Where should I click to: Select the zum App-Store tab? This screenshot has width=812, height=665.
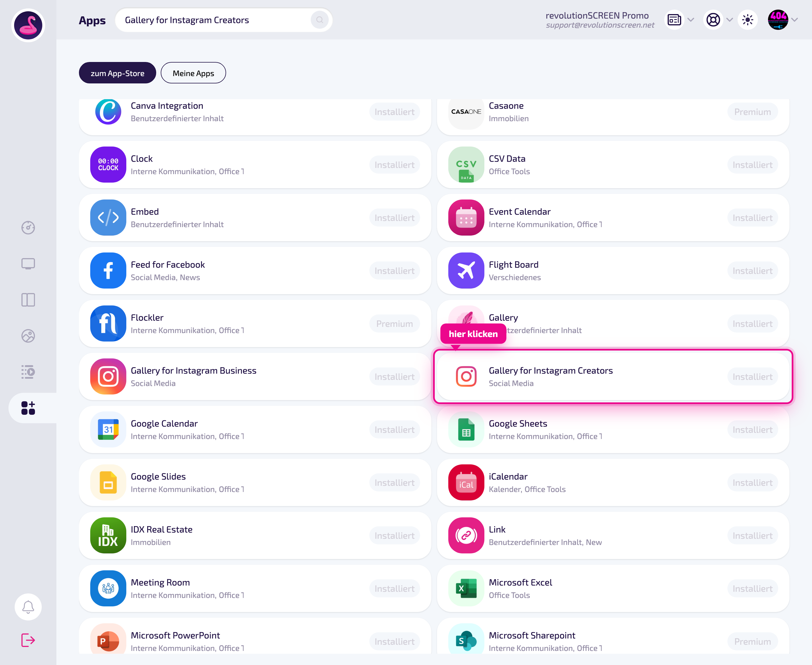click(117, 73)
